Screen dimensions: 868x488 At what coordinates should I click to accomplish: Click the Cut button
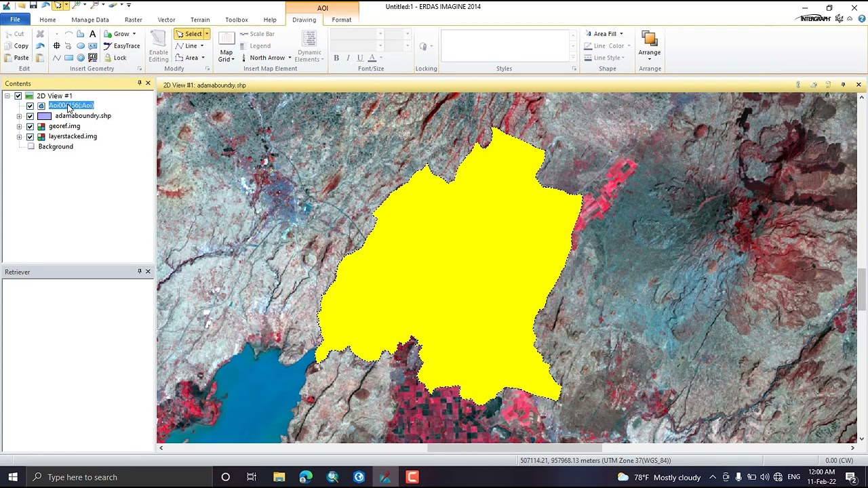pyautogui.click(x=14, y=34)
